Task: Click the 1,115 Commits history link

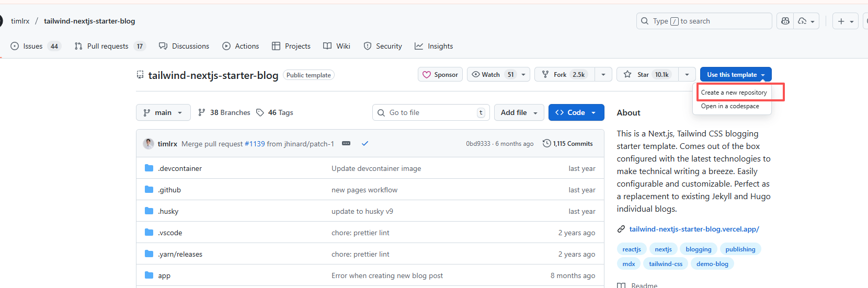Action: 568,144
